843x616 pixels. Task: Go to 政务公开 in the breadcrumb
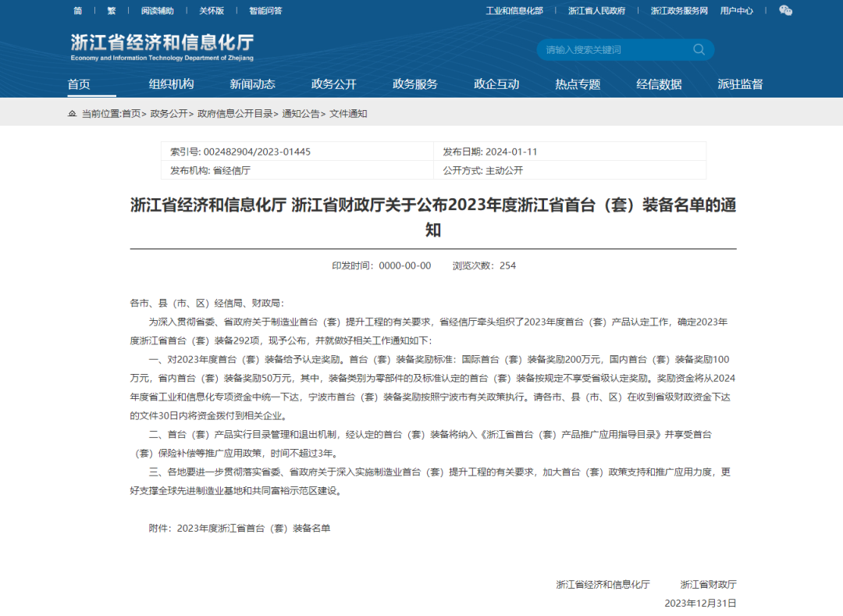(x=169, y=113)
